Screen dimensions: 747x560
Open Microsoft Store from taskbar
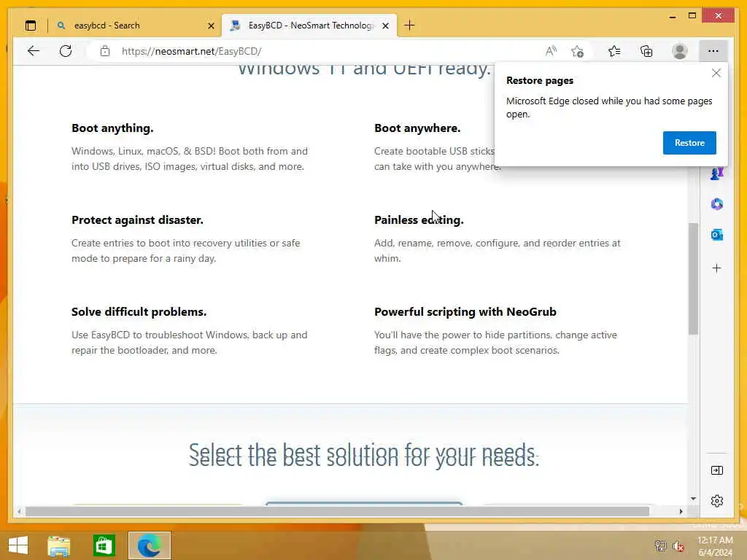[104, 545]
